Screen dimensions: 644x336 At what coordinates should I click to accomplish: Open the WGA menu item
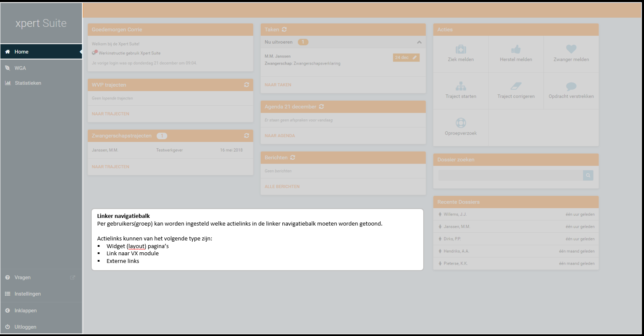click(x=20, y=68)
